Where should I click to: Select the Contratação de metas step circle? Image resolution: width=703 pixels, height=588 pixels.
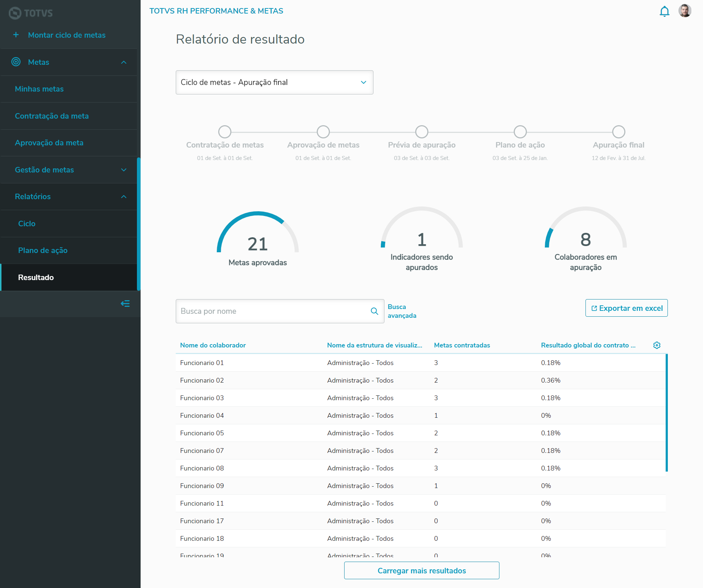(x=225, y=132)
